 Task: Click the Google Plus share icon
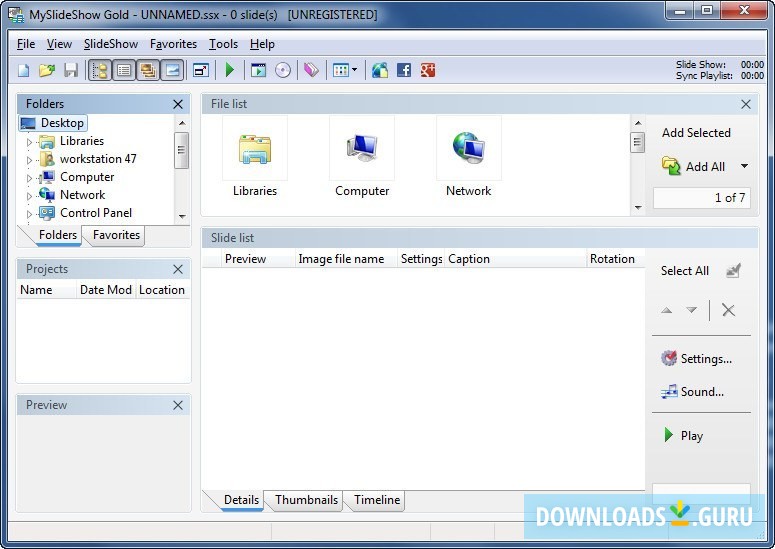[x=428, y=70]
